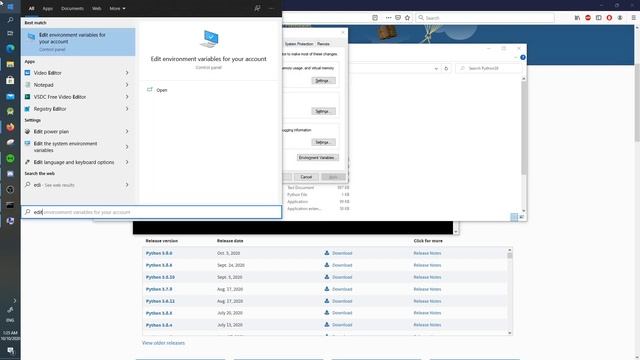Click the Environment Variables button
Viewport: 640px width, 360px height.
coord(318,158)
